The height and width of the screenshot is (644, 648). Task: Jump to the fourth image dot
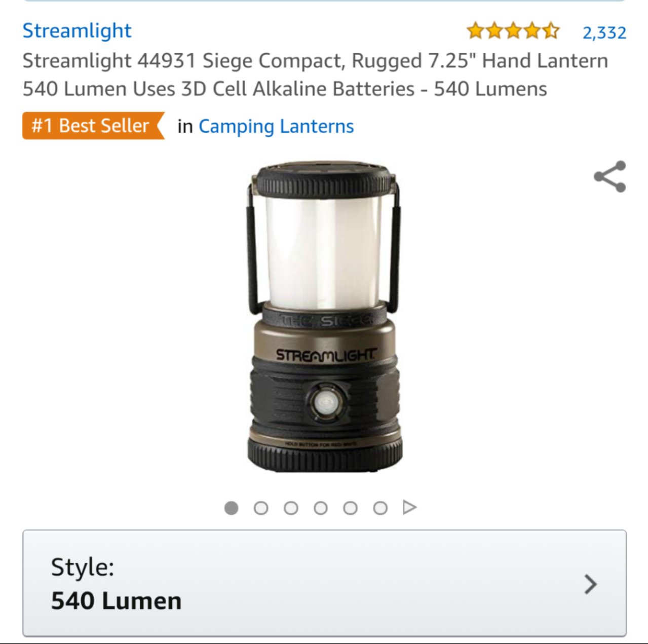(321, 508)
